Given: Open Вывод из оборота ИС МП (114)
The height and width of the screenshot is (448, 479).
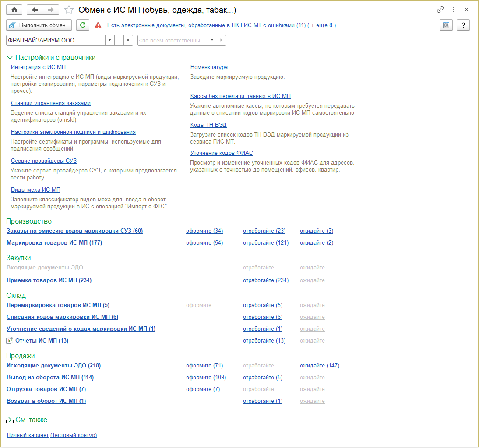Looking at the screenshot, I should [50, 378].
